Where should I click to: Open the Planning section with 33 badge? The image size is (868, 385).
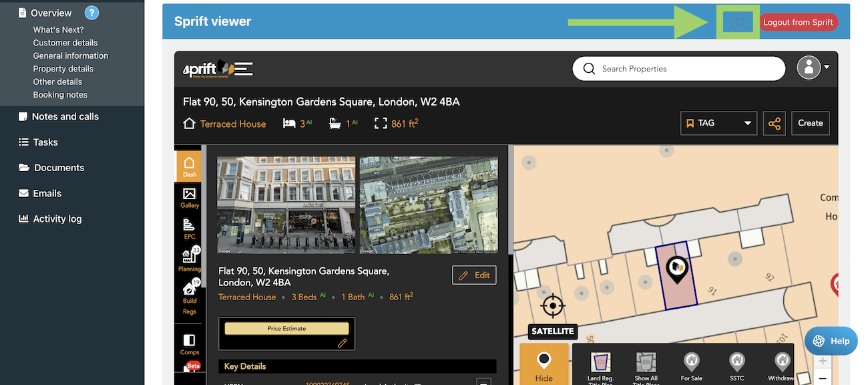tap(190, 260)
